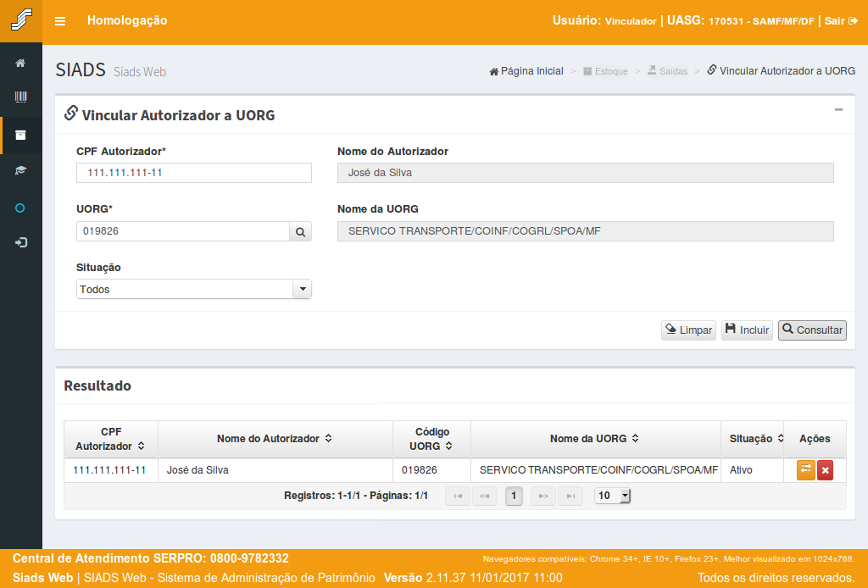Click the SERPRO logo icon

[x=21, y=20]
